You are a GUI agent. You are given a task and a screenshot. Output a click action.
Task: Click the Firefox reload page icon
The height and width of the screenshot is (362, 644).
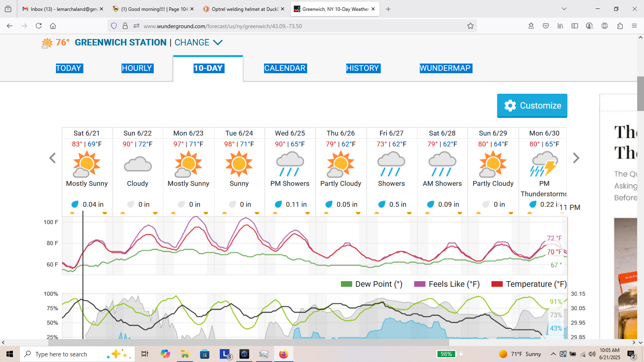[x=39, y=26]
